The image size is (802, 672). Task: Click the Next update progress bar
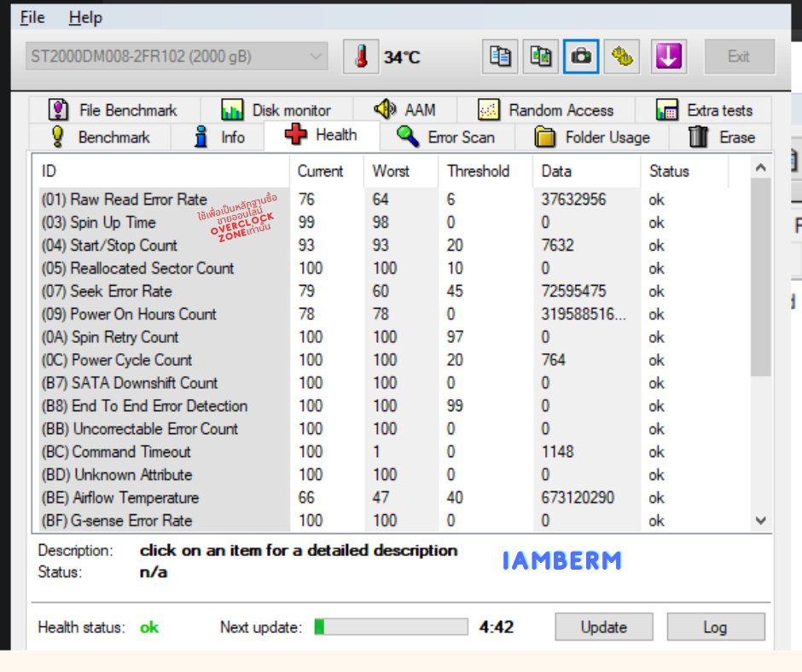tap(391, 627)
